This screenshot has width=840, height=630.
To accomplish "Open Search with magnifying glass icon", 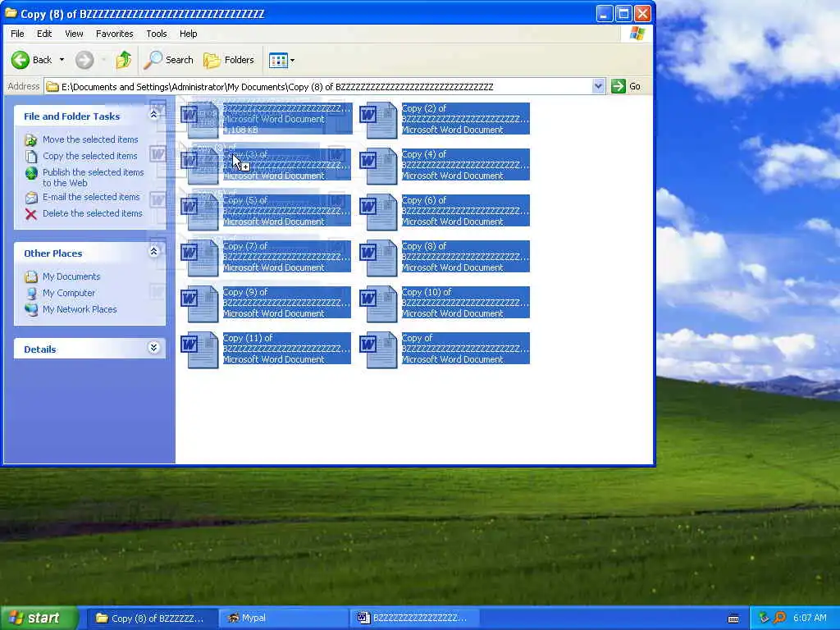I will [x=168, y=60].
